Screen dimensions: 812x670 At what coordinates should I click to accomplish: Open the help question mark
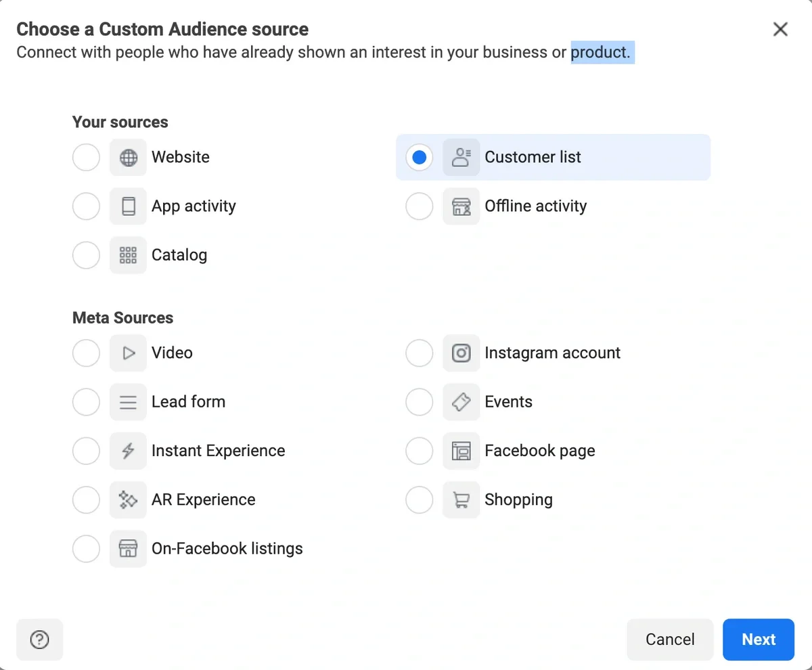pos(39,640)
